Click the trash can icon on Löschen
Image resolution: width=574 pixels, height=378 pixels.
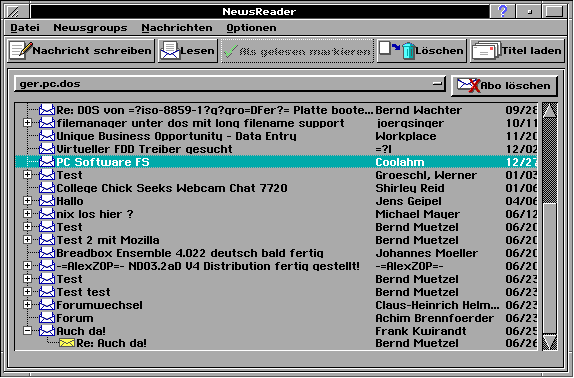point(408,51)
